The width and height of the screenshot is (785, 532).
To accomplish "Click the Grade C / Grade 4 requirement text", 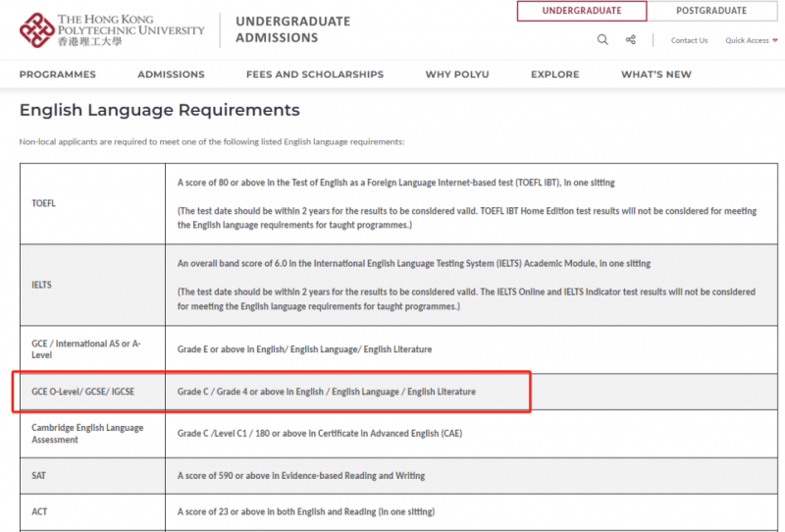I will pos(327,392).
